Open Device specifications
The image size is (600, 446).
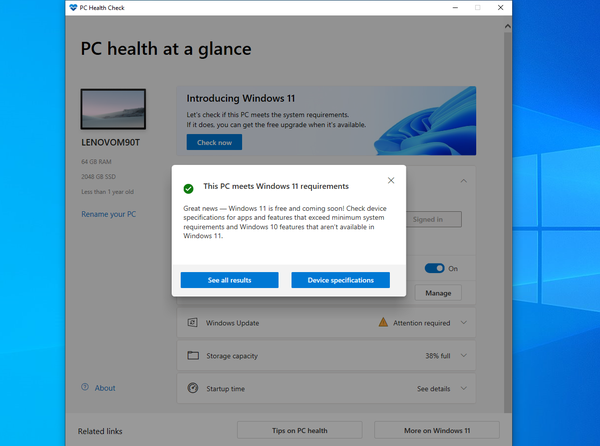point(341,280)
